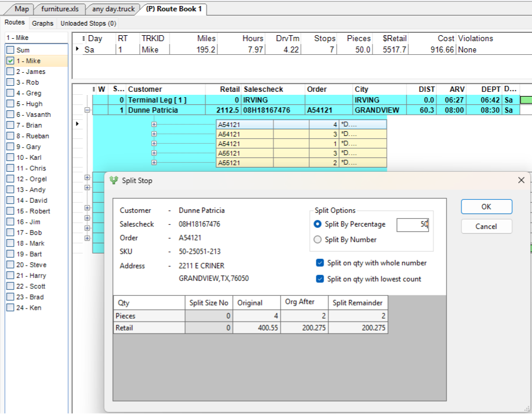This screenshot has height=414, width=532.
Task: Select 20 - Steve in the route list
Action: [32, 265]
